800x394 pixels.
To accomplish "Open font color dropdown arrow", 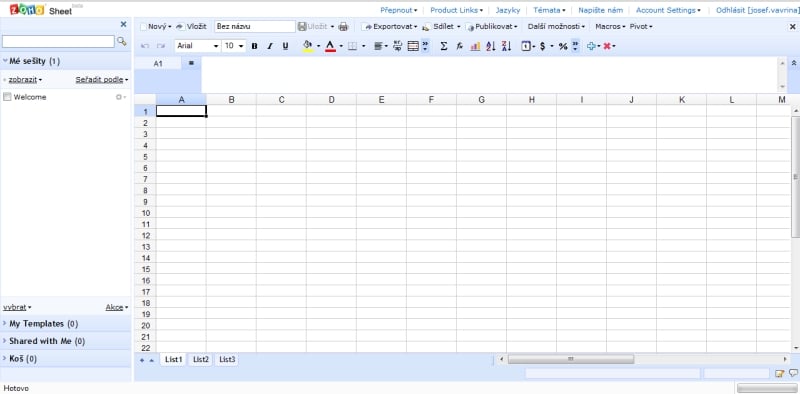I will point(341,46).
